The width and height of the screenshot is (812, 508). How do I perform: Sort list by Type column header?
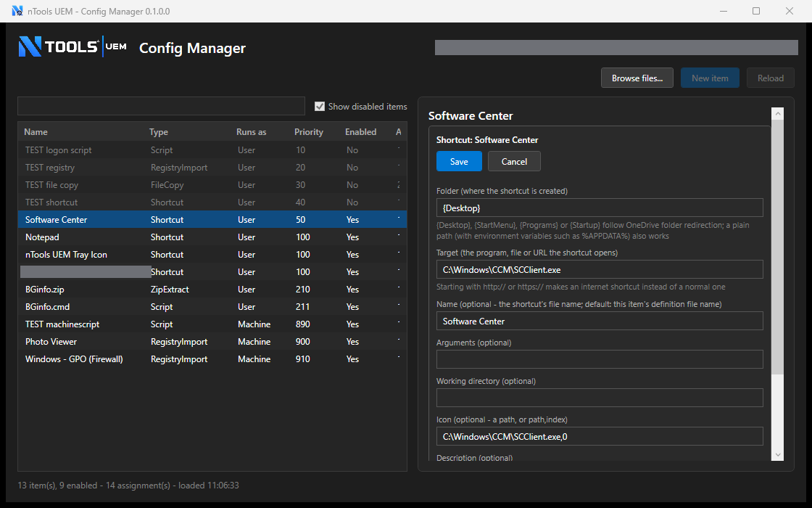pos(159,131)
